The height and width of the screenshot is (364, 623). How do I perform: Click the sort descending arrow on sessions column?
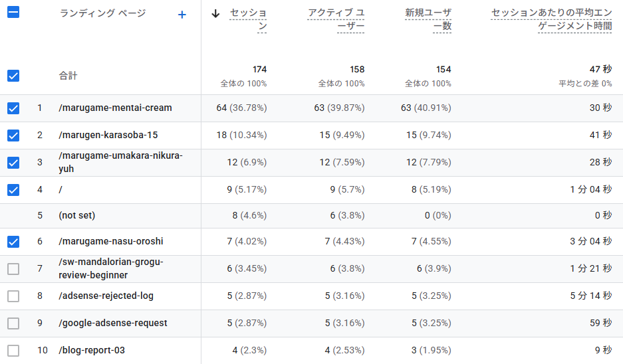click(x=215, y=14)
